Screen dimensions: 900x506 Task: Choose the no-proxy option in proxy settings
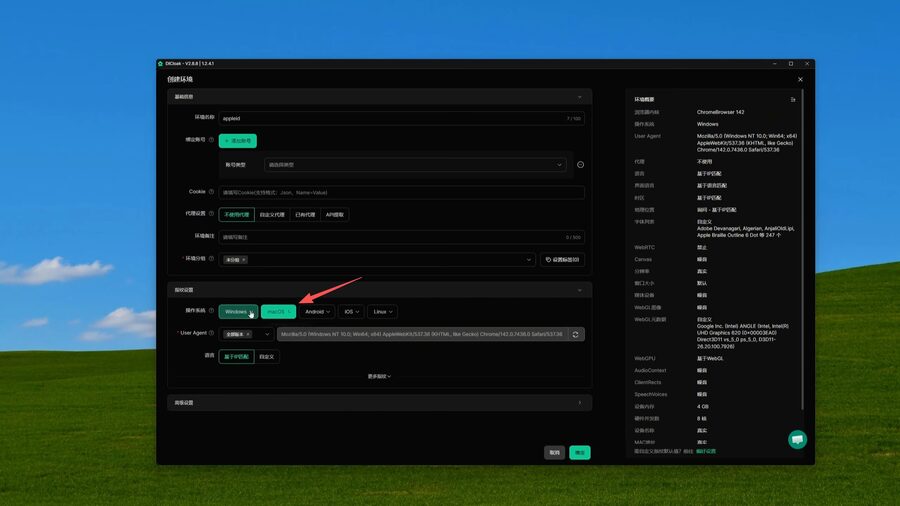236,215
